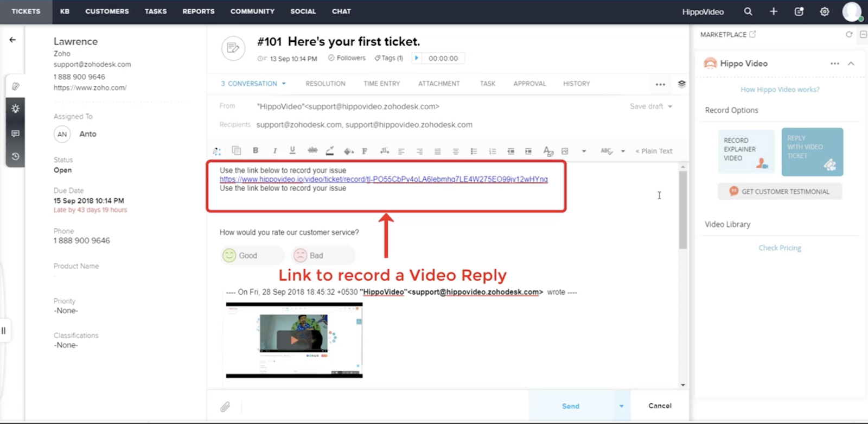Open the Tickets module
The width and height of the screenshot is (868, 424).
26,11
